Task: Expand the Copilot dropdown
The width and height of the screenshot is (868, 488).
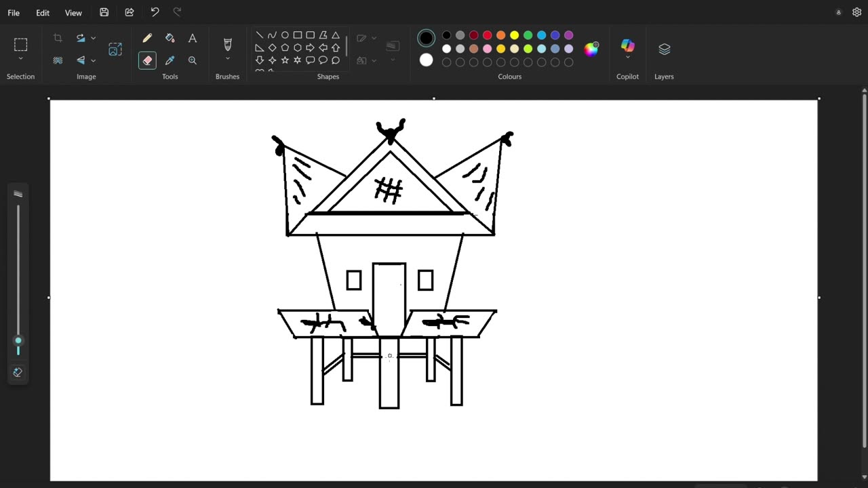Action: click(628, 58)
